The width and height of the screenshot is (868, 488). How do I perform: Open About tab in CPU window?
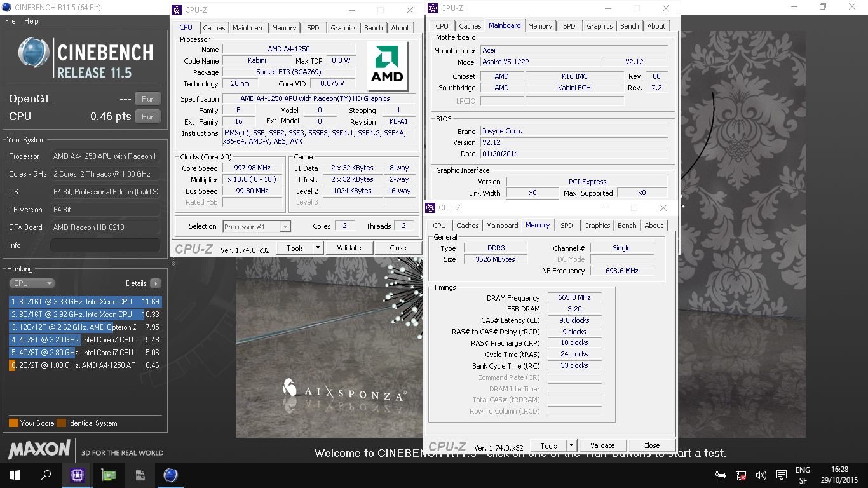point(400,28)
